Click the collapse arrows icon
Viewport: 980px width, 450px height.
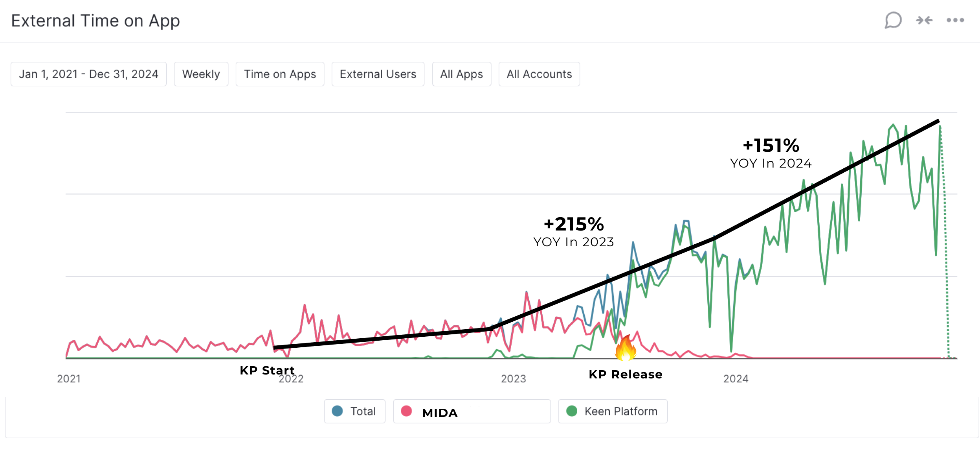[x=924, y=20]
